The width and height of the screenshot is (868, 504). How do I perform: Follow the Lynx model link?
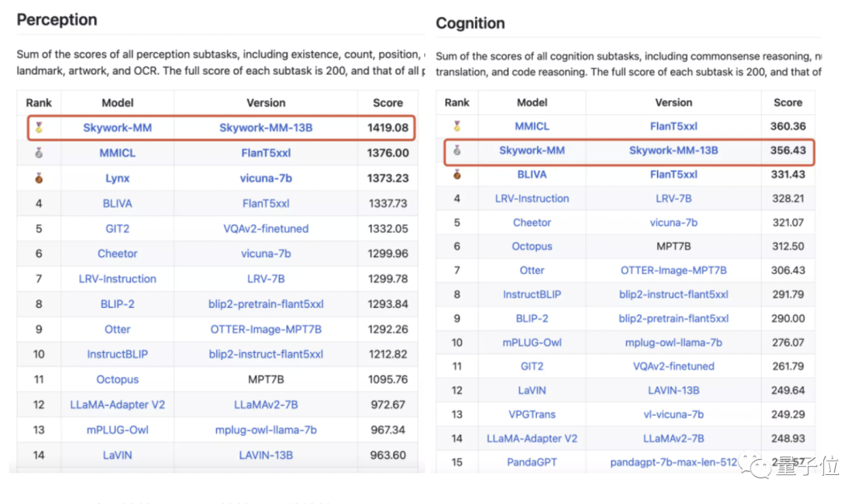coord(117,178)
